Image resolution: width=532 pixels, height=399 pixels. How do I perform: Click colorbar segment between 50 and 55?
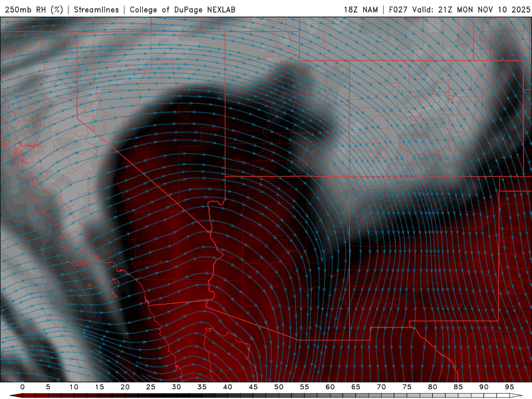tap(291, 396)
